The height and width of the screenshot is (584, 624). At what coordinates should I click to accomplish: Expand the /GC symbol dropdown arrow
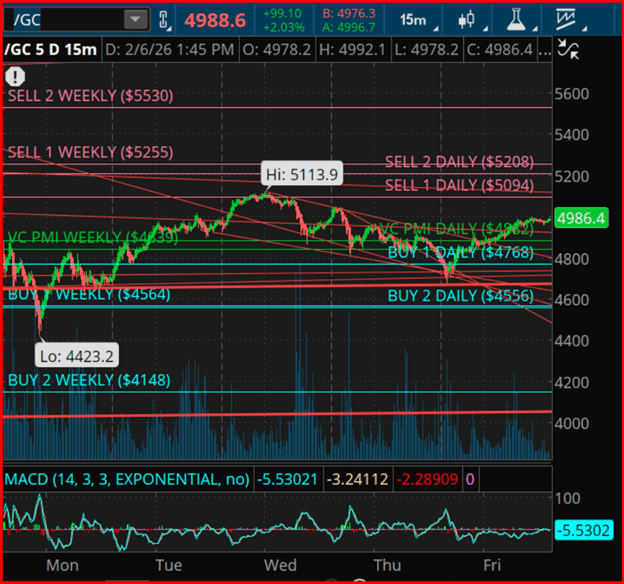click(134, 20)
